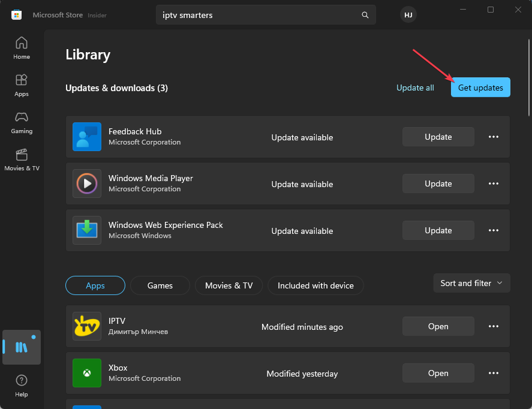This screenshot has width=532, height=409.
Task: Click the IPTV app name text
Action: 117,321
